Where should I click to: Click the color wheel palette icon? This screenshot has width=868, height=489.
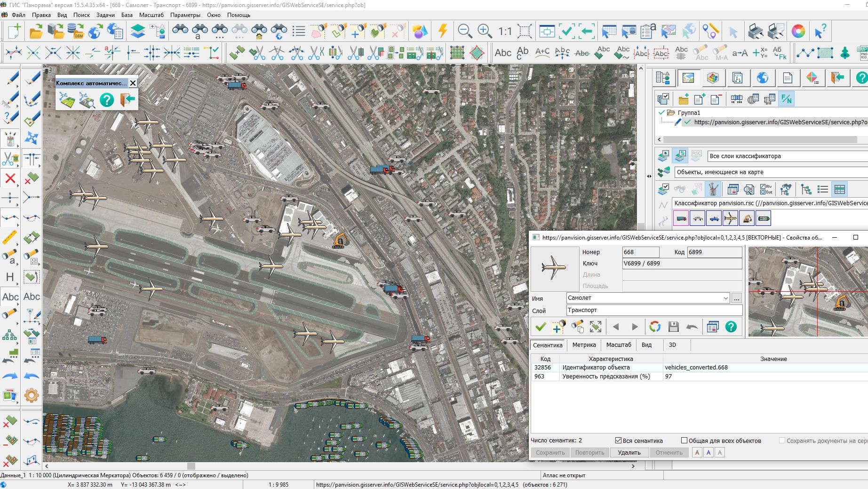pos(798,31)
